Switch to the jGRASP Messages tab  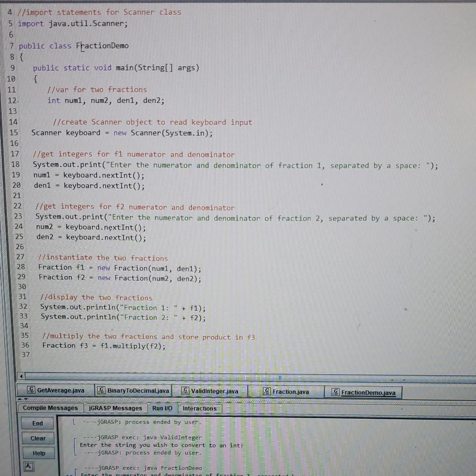[x=115, y=408]
